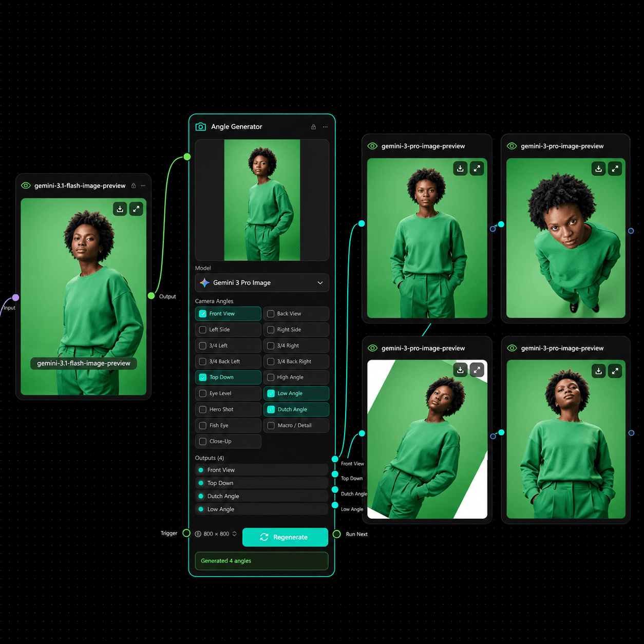644x644 pixels.
Task: Toggle eye icon on front view output node
Action: pos(372,146)
